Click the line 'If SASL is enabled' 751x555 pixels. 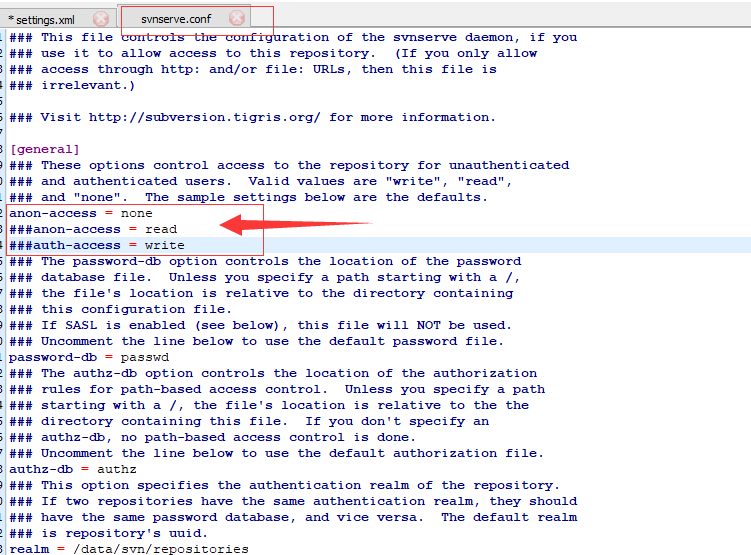point(261,325)
